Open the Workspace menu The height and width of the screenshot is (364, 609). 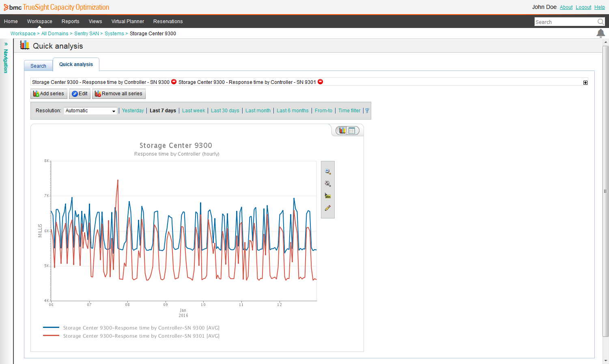click(x=40, y=21)
